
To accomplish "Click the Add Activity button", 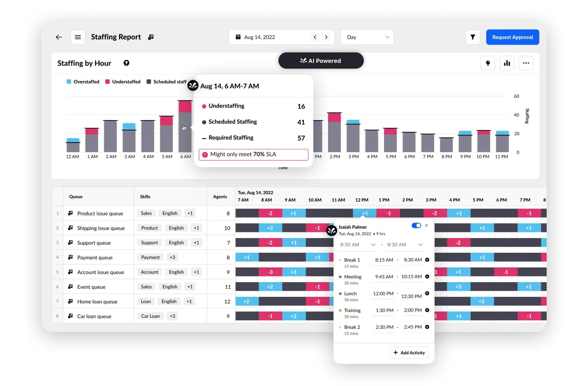I will [409, 353].
